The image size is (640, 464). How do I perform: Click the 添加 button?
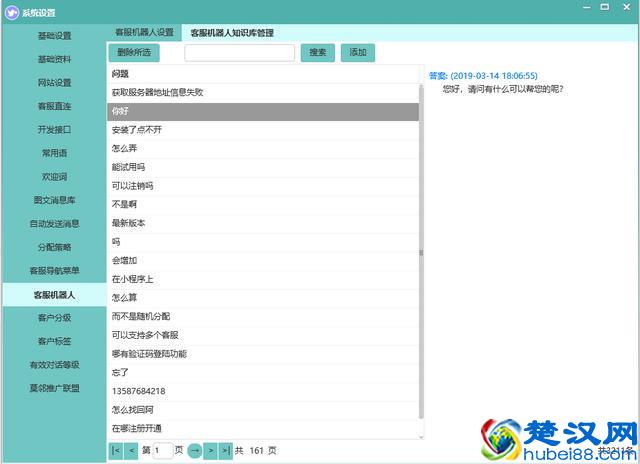tap(358, 52)
